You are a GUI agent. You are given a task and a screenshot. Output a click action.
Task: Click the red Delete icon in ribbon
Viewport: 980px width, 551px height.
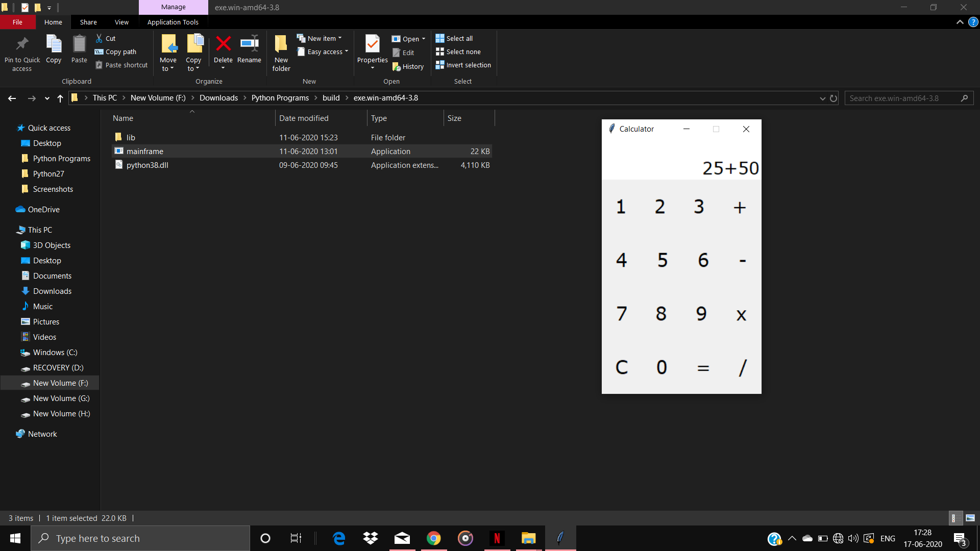(223, 44)
